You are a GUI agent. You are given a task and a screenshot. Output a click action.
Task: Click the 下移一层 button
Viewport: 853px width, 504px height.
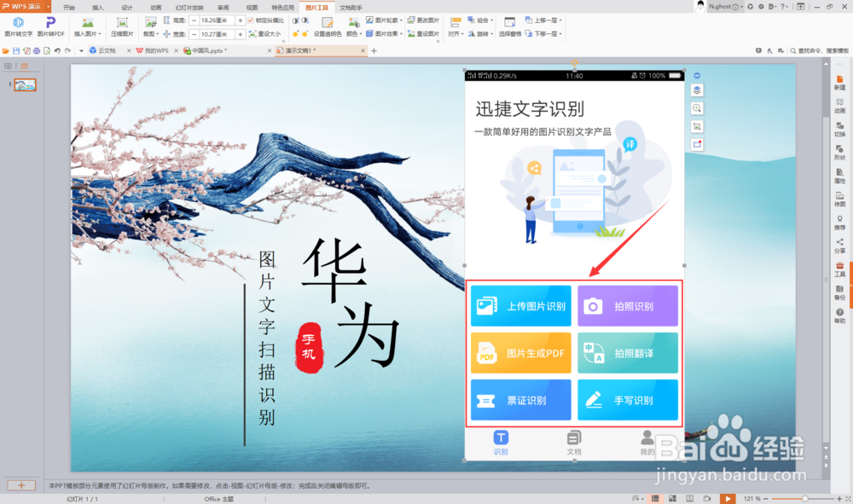[542, 34]
